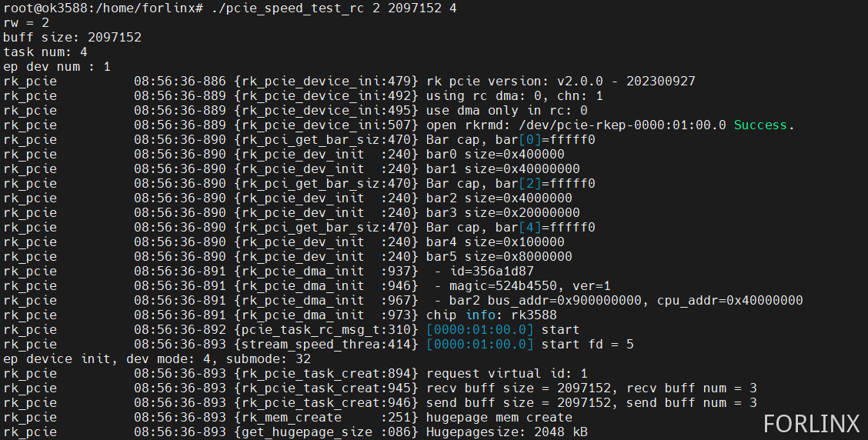Click the FORLINX watermark logo
Image resolution: width=868 pixels, height=440 pixels.
(x=811, y=424)
